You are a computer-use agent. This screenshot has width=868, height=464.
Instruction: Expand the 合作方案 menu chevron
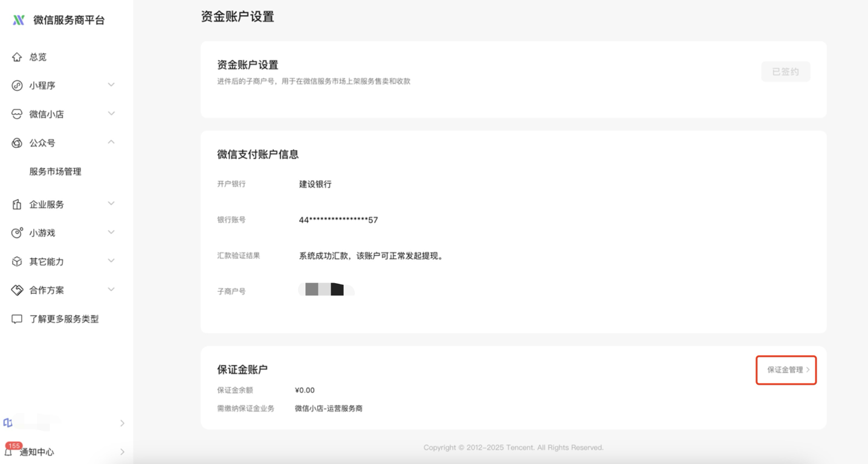(111, 289)
